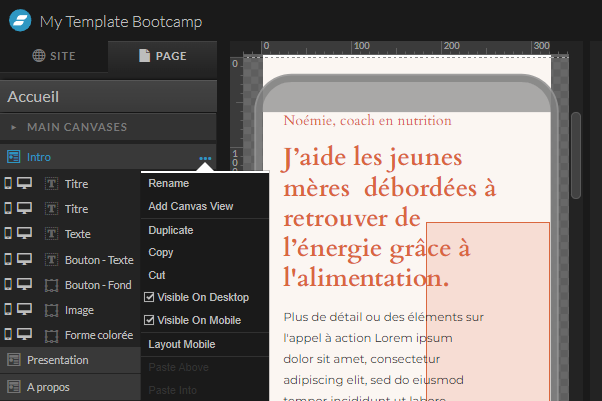Select the Texte layer
The image size is (602, 401).
pyautogui.click(x=78, y=234)
